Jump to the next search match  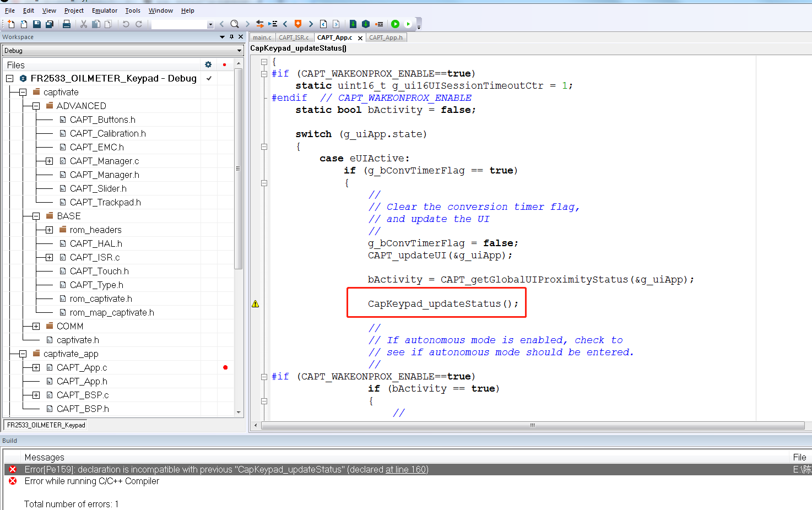(247, 24)
